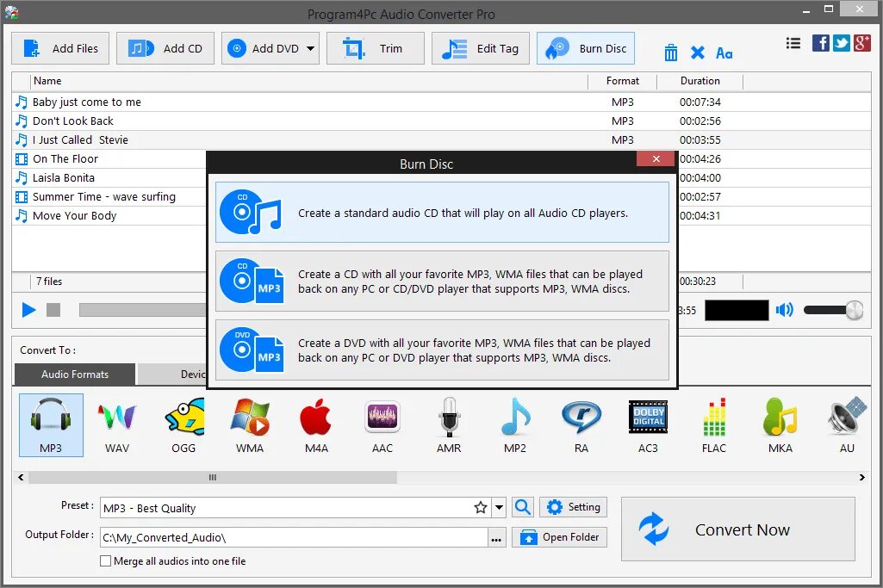This screenshot has height=588, width=883.
Task: Close the Burn Disc dialog
Action: (656, 158)
